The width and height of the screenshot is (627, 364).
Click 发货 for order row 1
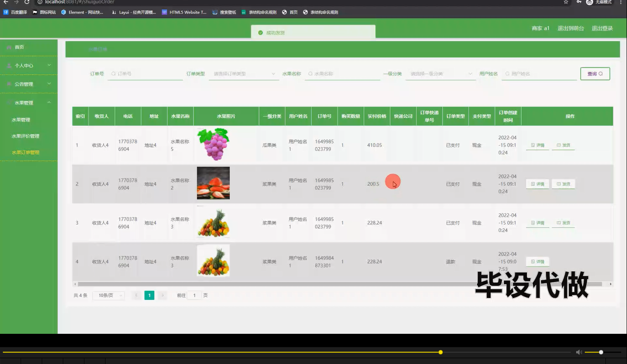point(563,145)
